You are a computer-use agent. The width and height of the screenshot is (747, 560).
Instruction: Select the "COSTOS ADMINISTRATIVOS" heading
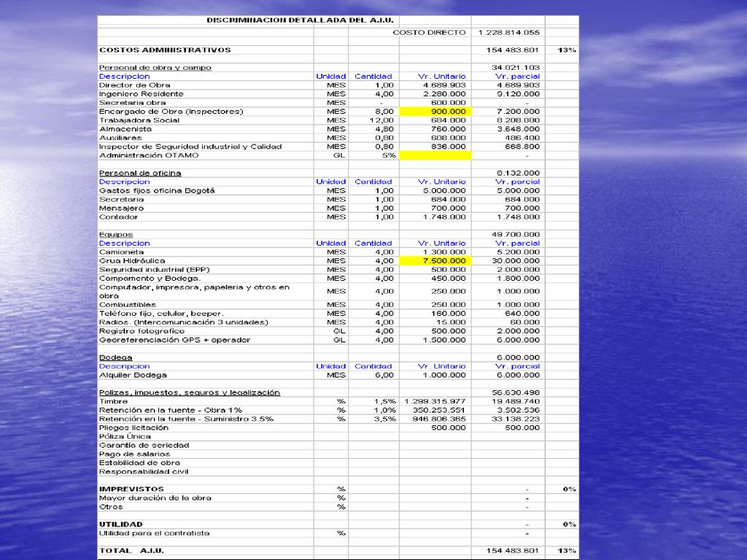pos(165,50)
